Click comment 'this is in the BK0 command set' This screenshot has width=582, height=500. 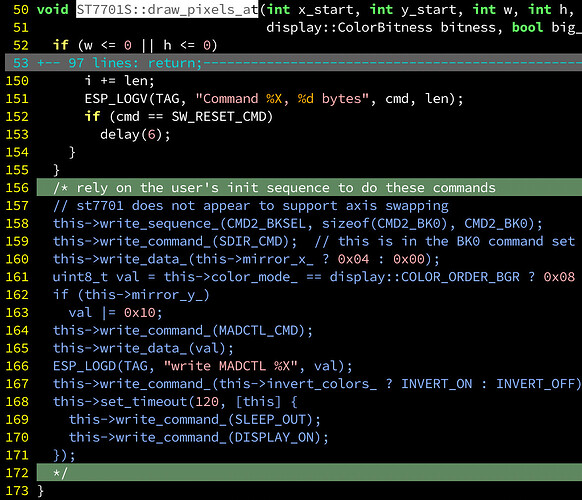[456, 241]
